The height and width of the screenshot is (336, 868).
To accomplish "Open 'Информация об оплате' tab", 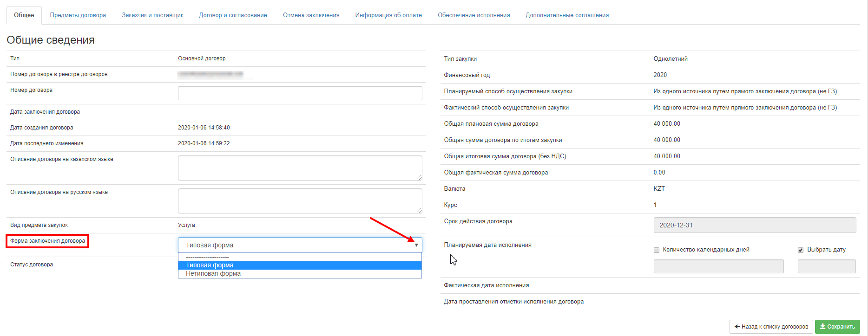I will coord(388,15).
